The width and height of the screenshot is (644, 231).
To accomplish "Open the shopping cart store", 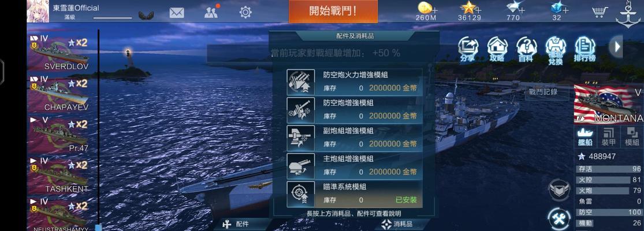I will pyautogui.click(x=600, y=12).
